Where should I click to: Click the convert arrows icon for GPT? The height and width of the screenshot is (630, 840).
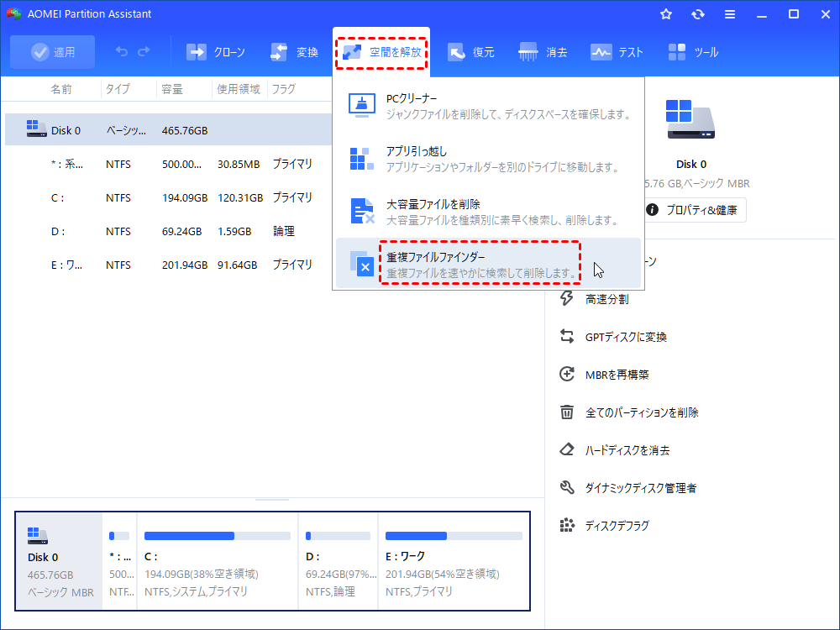[x=567, y=337]
